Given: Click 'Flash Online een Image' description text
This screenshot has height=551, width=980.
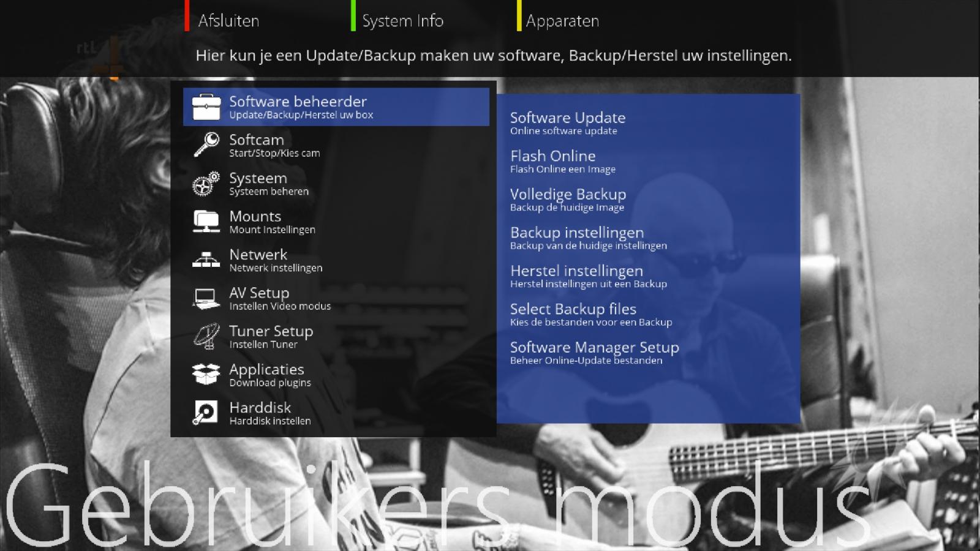Looking at the screenshot, I should pos(563,169).
